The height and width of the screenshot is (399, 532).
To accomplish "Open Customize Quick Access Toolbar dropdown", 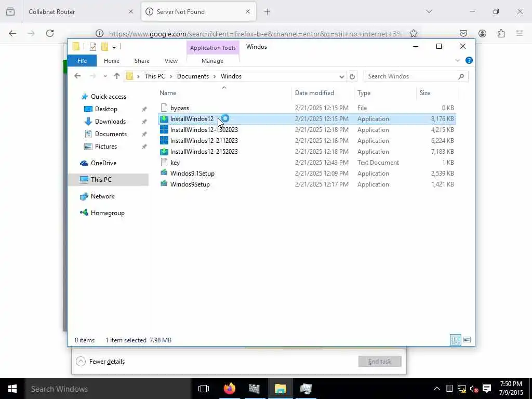I will pos(114,47).
